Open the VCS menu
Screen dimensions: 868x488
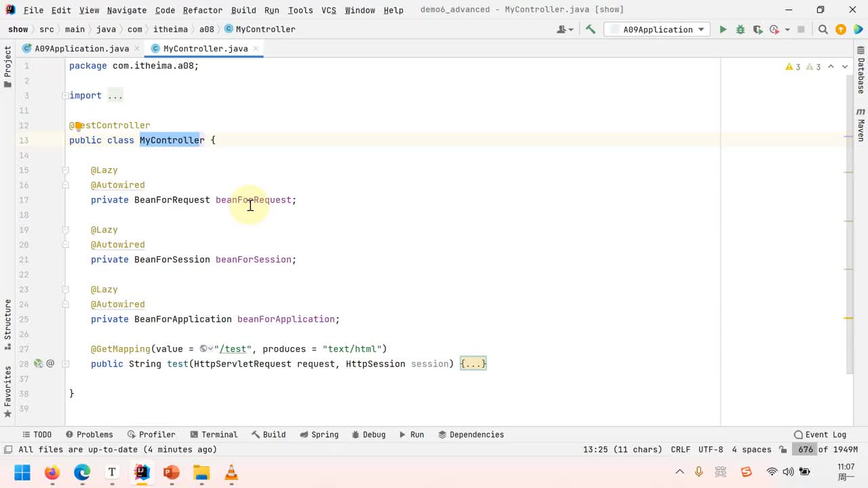click(x=329, y=10)
